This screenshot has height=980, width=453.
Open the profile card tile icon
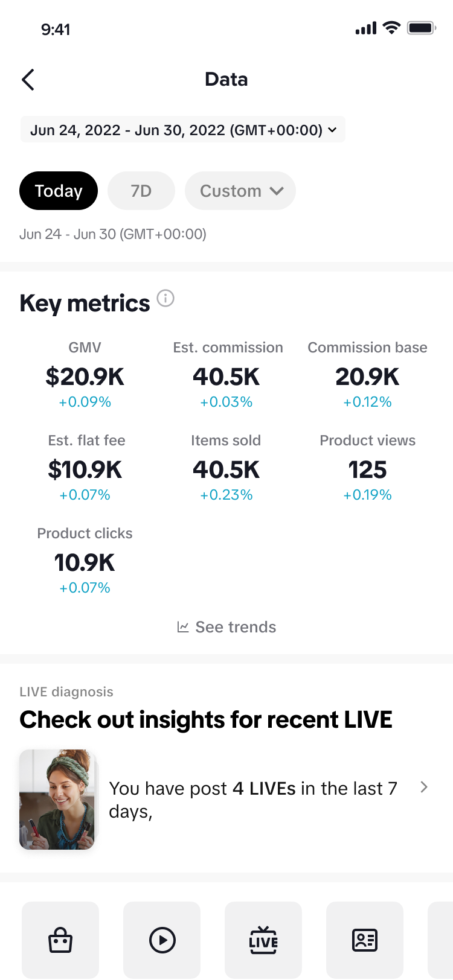click(365, 940)
